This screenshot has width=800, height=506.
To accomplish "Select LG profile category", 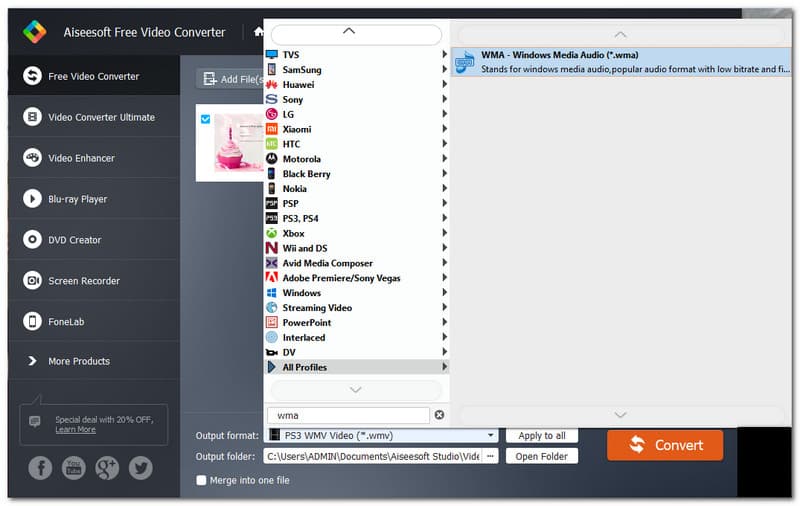I will click(356, 114).
